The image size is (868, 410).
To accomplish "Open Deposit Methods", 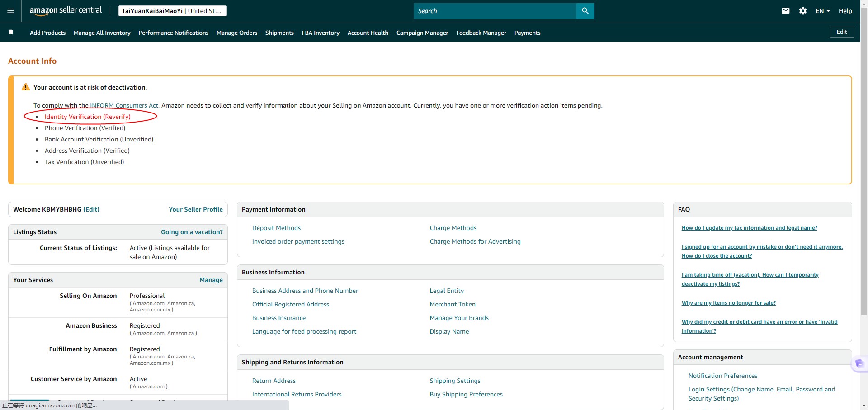I will (276, 228).
